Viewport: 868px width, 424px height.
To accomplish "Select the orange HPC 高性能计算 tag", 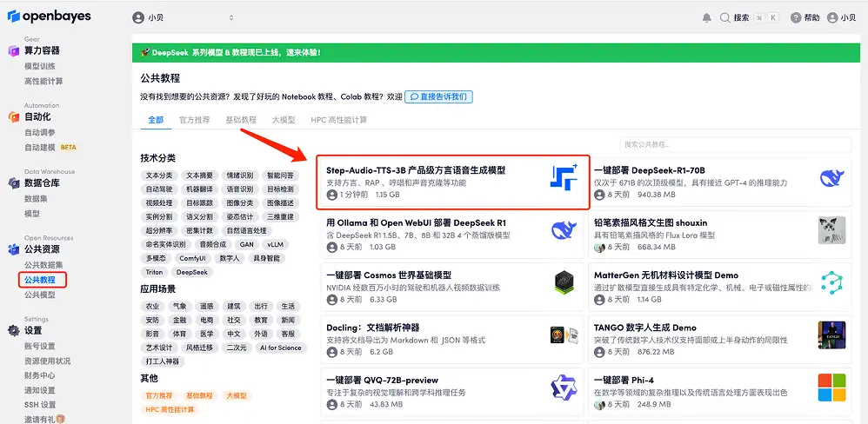I will tap(170, 409).
